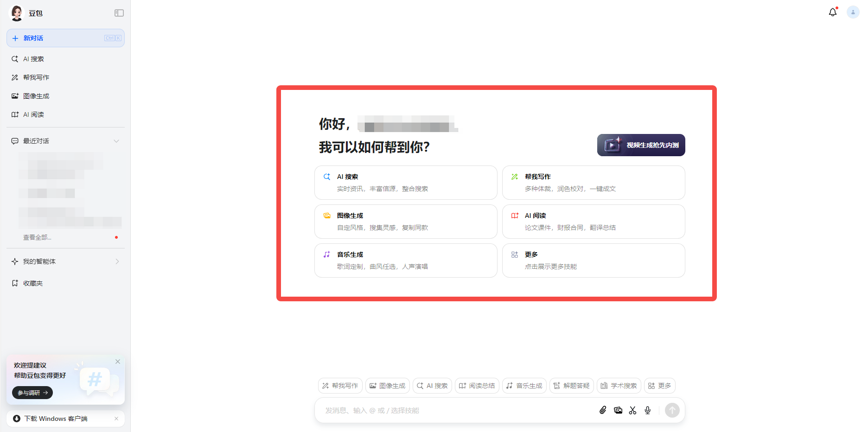Open the 更多 skills card
This screenshot has height=432, width=868.
click(x=594, y=260)
